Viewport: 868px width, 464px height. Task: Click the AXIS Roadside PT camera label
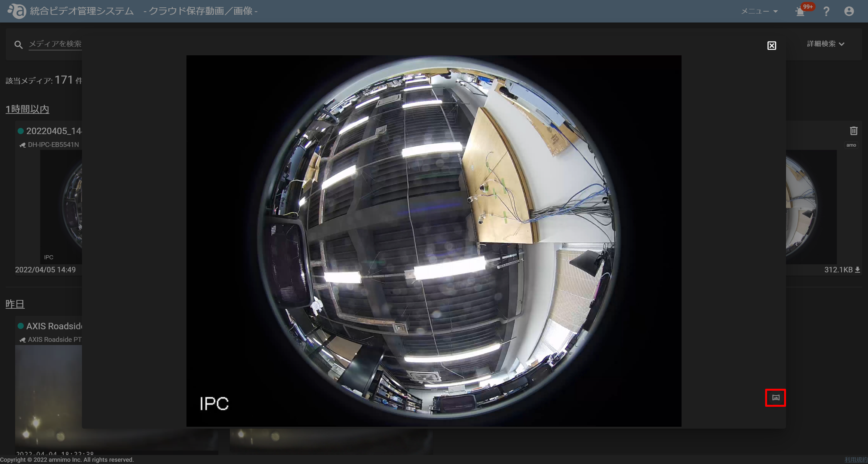55,339
